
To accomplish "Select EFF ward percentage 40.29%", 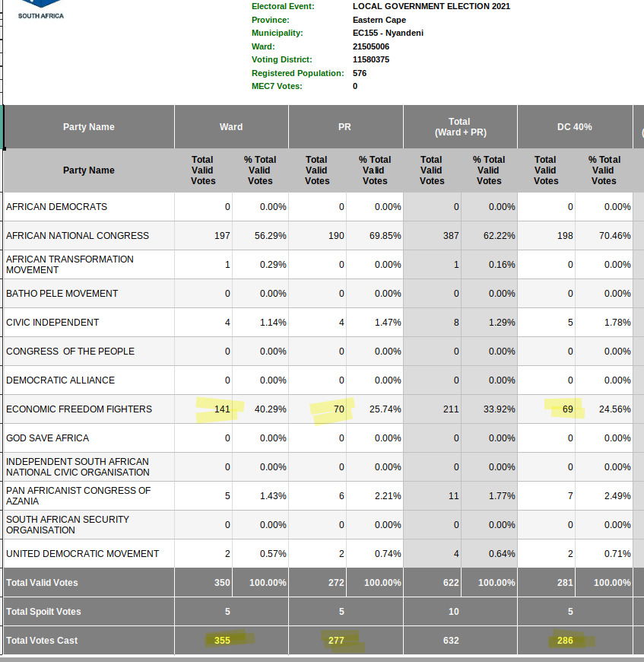I will 271,409.
